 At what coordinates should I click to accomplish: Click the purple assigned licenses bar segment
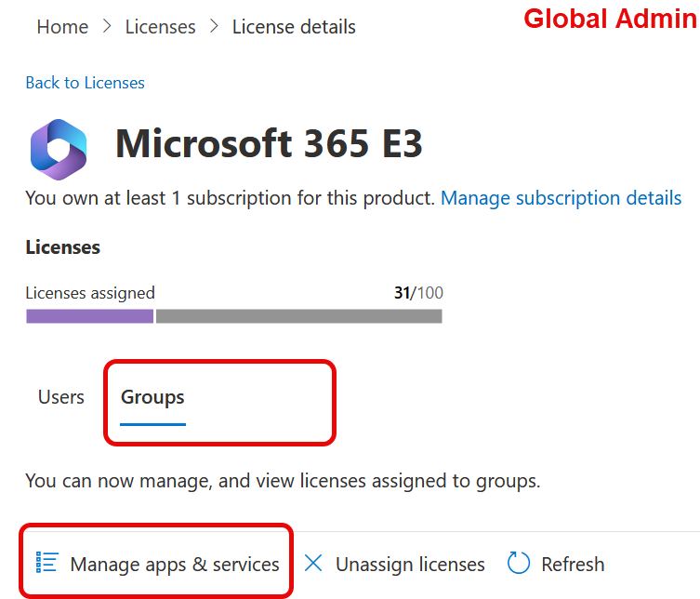point(90,316)
